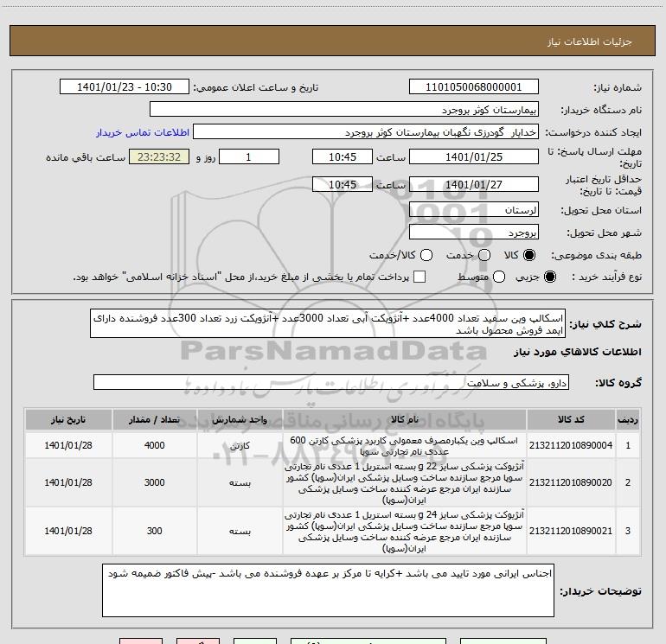Click the اسکالپ وین item name cell

pos(405,446)
